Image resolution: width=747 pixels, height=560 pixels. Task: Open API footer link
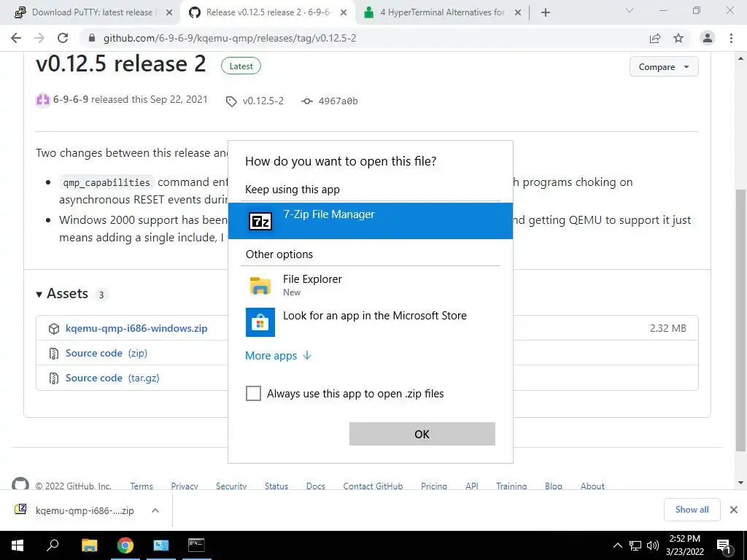coord(472,486)
